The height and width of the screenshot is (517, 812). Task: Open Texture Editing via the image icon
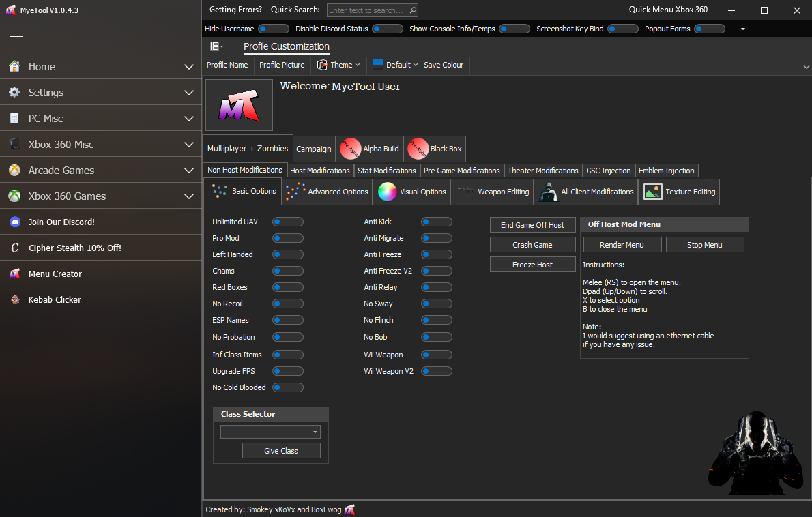point(652,192)
